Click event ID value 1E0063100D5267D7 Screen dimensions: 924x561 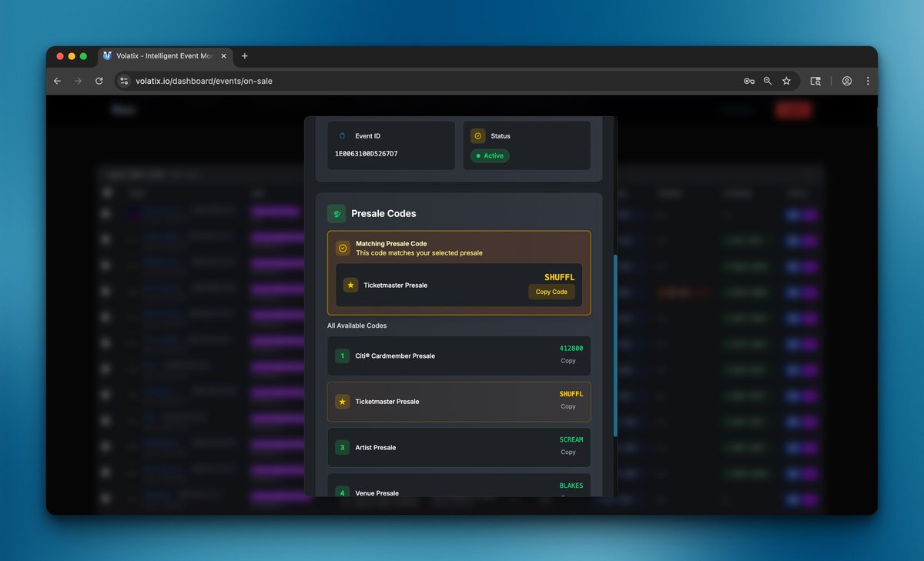pos(367,154)
